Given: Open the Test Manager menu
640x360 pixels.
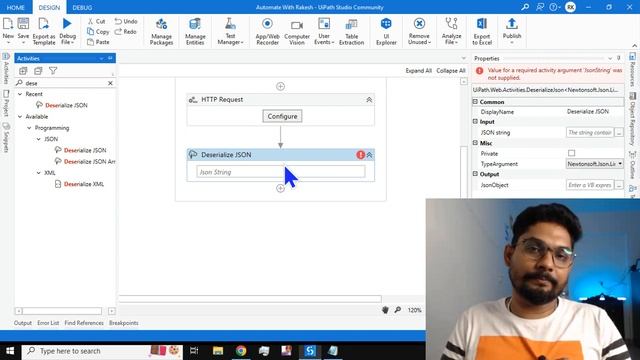Looking at the screenshot, I should (230, 31).
